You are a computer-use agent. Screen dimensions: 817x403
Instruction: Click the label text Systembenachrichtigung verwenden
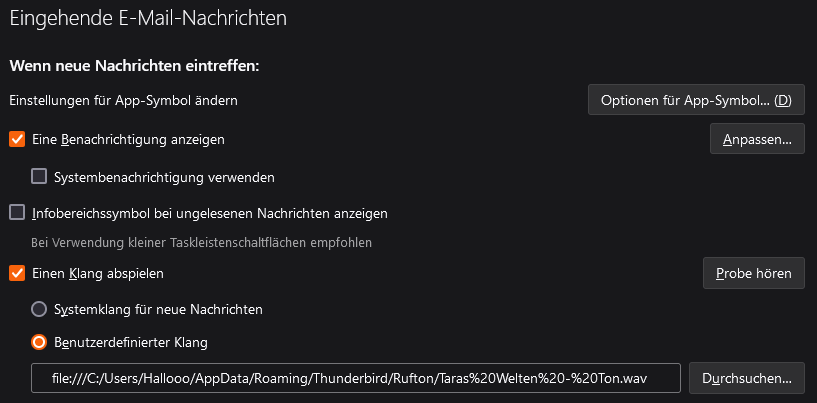[x=164, y=177]
